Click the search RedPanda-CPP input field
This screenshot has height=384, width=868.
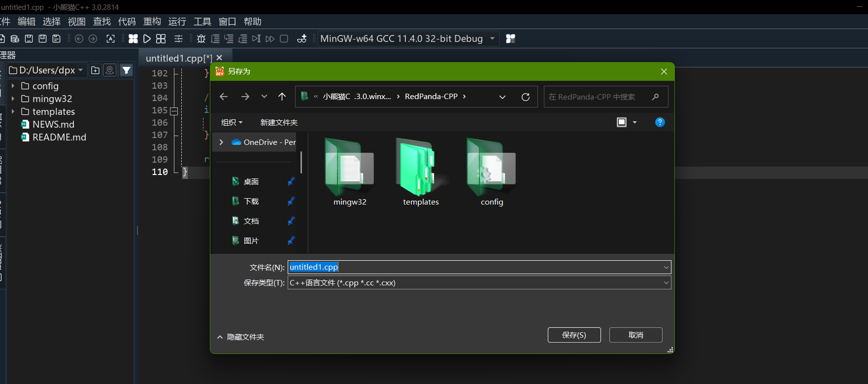coord(606,97)
